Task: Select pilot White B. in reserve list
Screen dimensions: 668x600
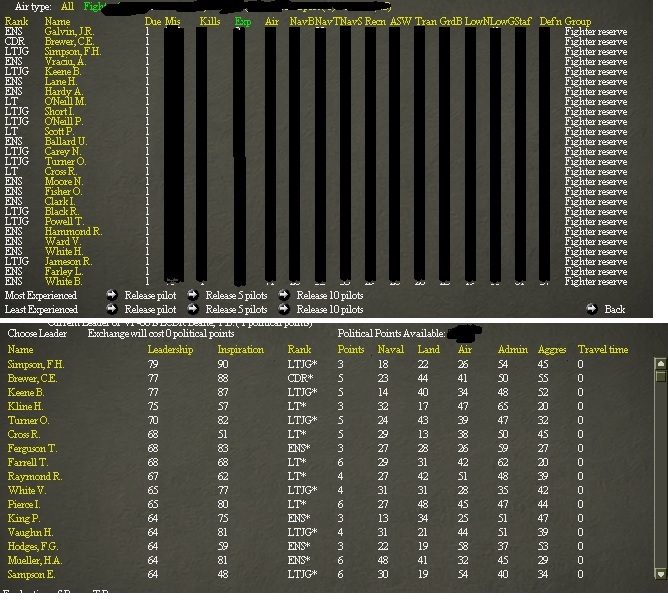Action: tap(63, 282)
